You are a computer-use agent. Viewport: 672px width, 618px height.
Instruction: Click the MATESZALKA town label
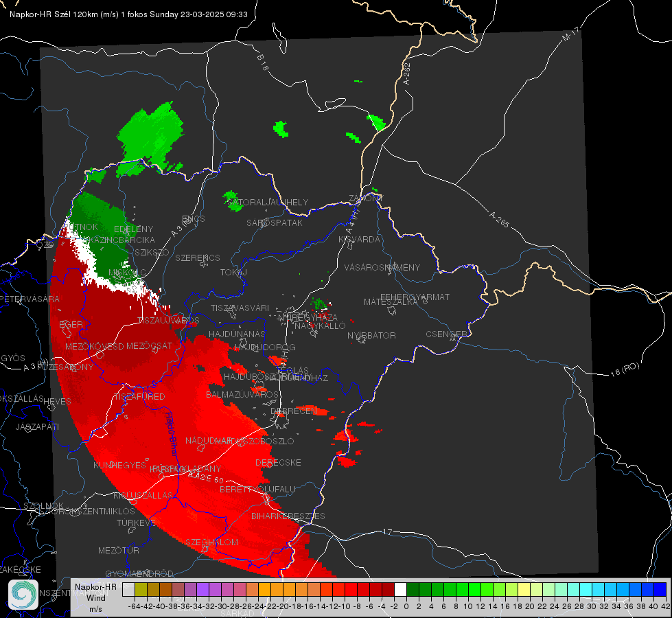[x=391, y=302]
